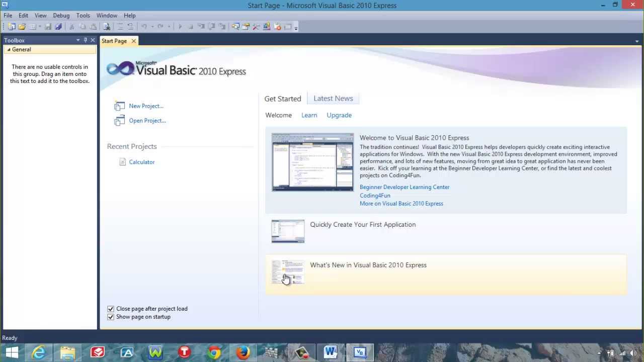Open the active files dropdown arrow

click(637, 41)
